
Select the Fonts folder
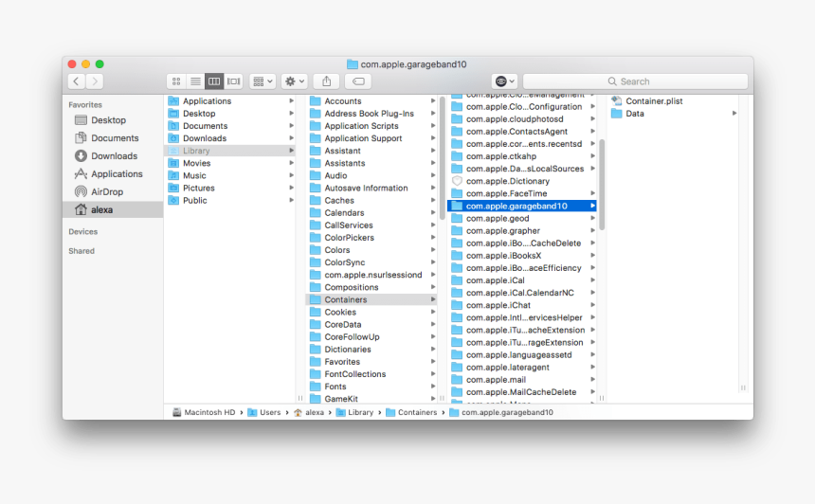[371, 387]
